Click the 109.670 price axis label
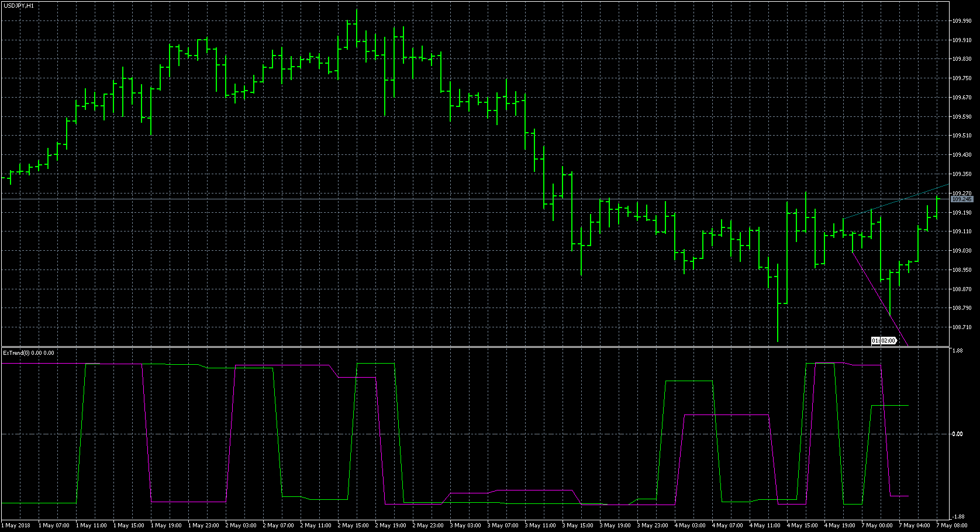 (x=962, y=98)
